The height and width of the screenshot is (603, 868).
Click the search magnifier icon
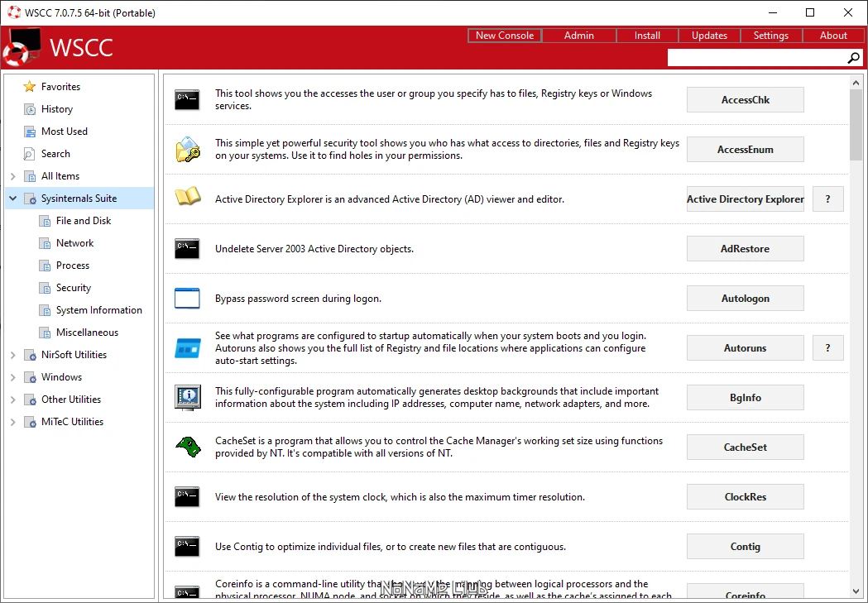click(853, 58)
